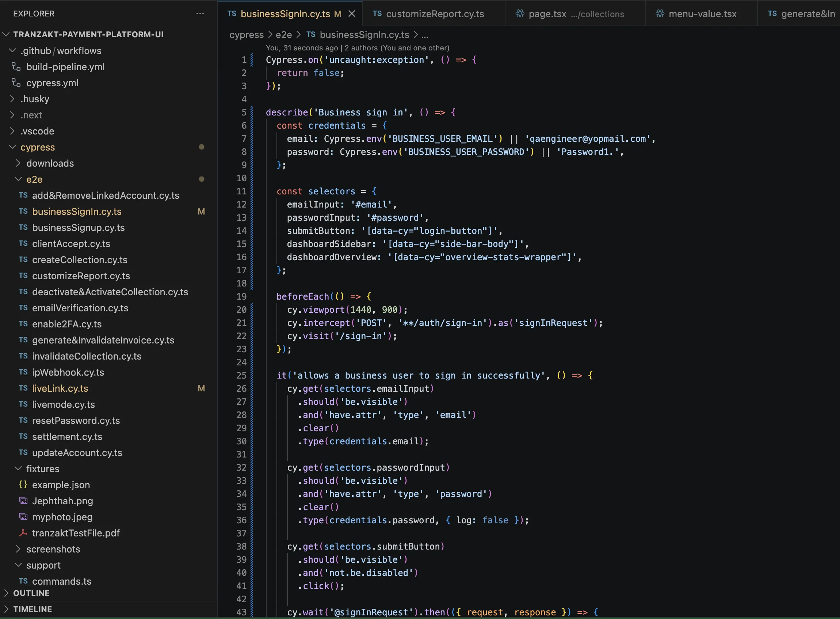Image resolution: width=840 pixels, height=619 pixels.
Task: Open the Explorer more actions (...) menu
Action: pos(200,14)
